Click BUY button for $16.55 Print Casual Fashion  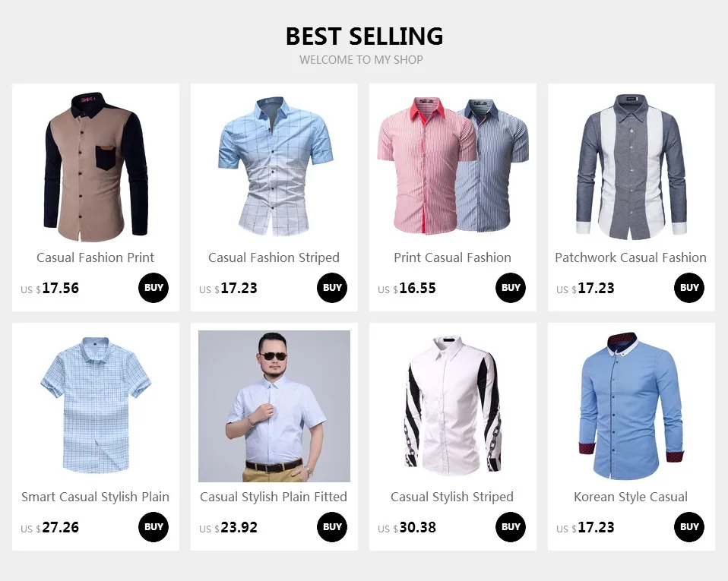click(x=511, y=288)
